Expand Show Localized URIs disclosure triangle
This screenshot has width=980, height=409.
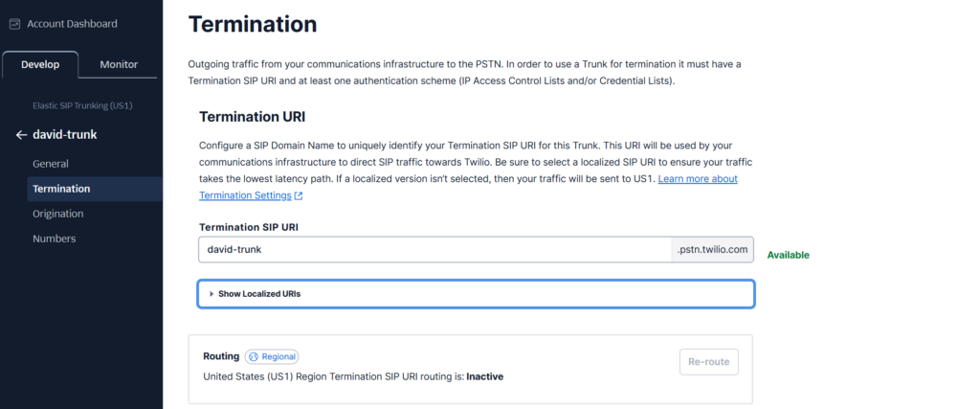coord(212,294)
